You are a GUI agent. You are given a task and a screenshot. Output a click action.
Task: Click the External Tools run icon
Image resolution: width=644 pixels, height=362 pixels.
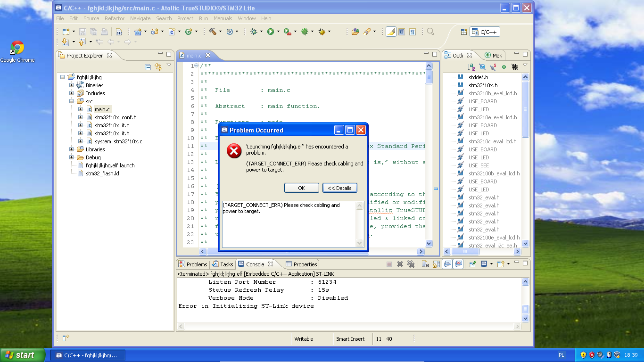click(288, 32)
